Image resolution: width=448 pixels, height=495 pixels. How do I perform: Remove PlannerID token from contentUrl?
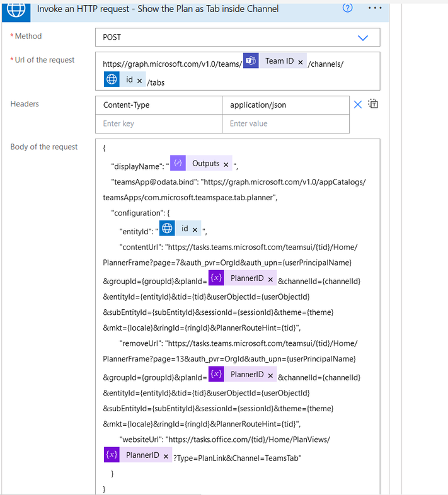pyautogui.click(x=270, y=280)
